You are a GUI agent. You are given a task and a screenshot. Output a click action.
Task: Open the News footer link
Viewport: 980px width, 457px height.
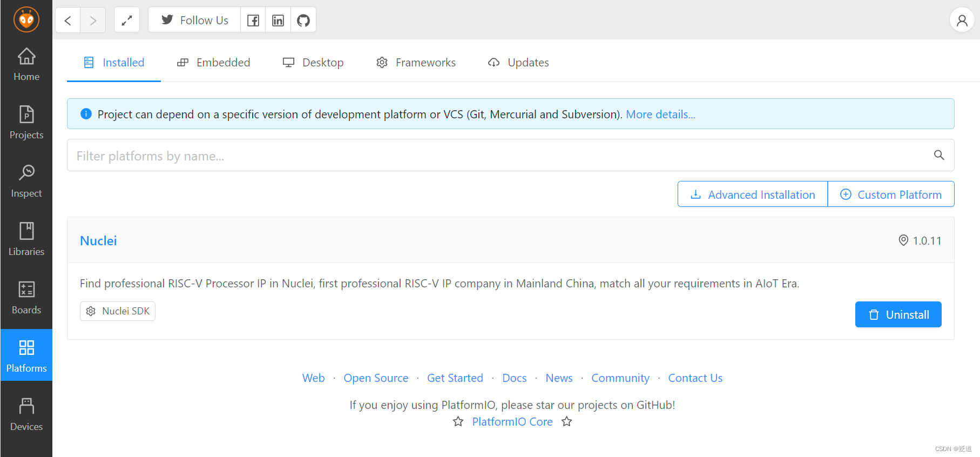(x=559, y=378)
